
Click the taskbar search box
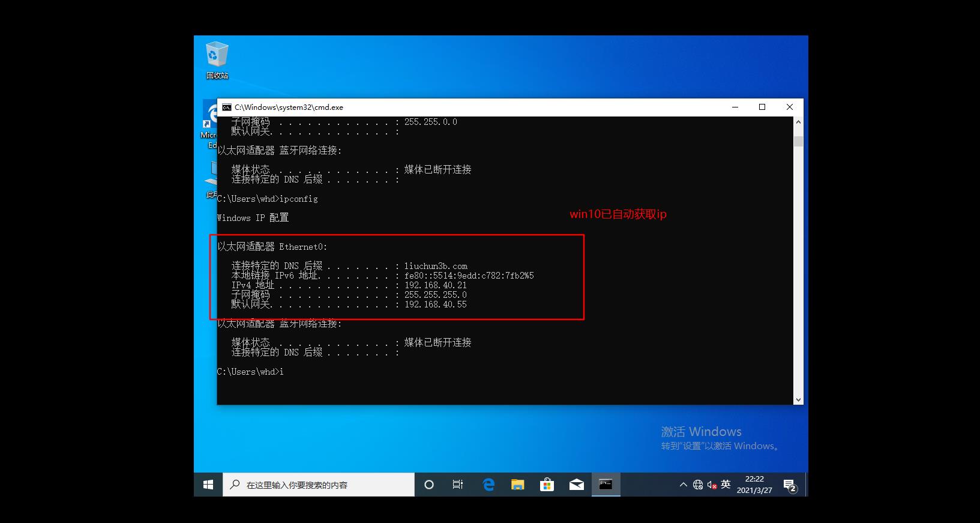pos(319,485)
